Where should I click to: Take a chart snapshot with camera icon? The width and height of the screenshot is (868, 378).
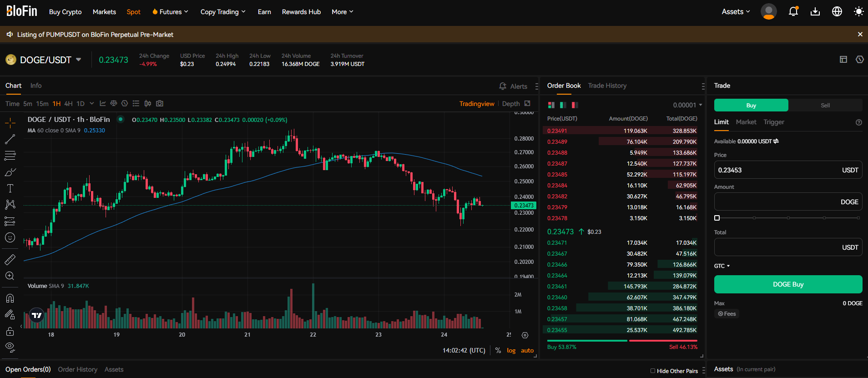[x=160, y=104]
